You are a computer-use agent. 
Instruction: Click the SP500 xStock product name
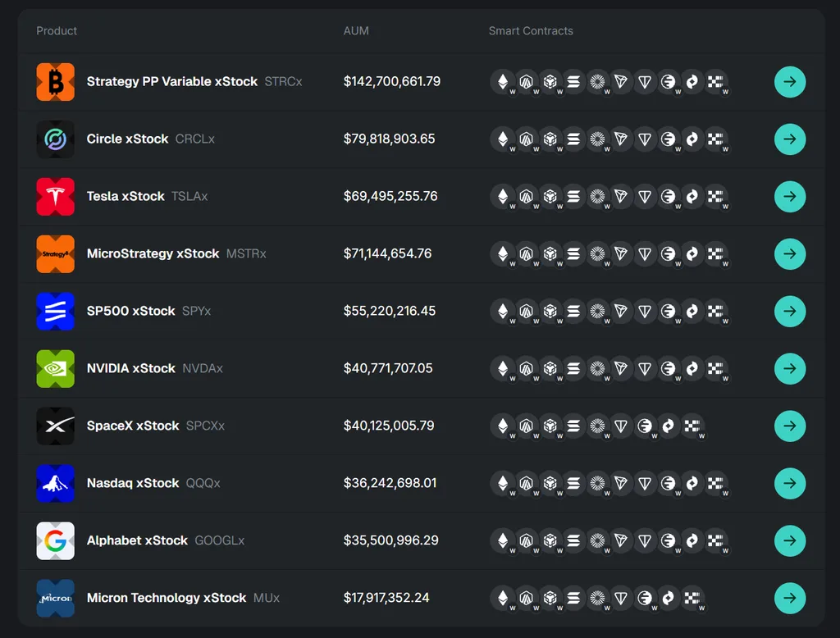pyautogui.click(x=130, y=311)
